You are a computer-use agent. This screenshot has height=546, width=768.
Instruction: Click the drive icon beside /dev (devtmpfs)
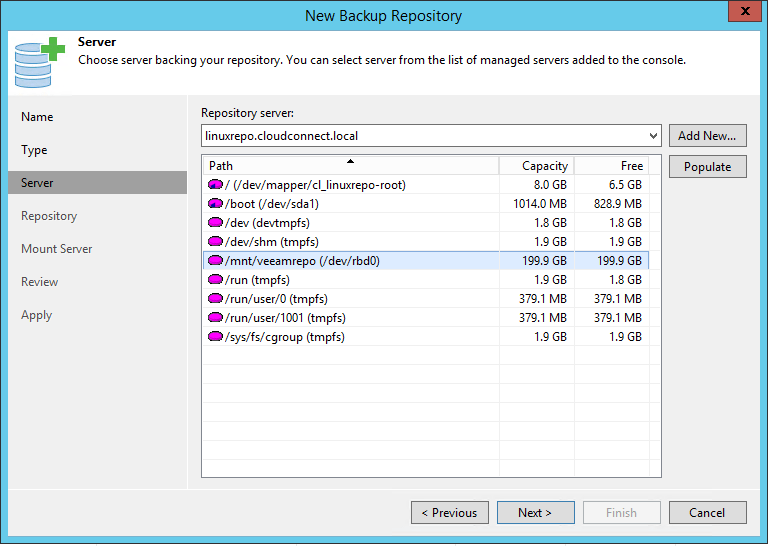coord(215,223)
